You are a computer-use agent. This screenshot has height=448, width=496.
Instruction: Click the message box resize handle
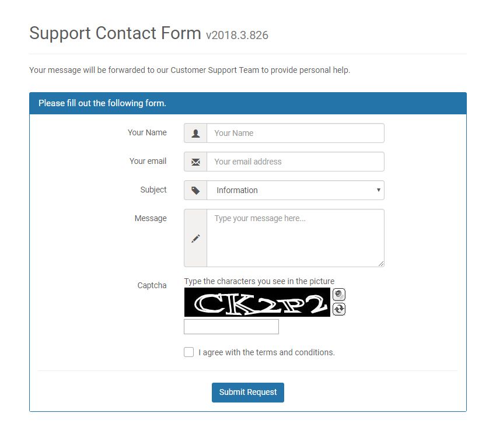382,264
